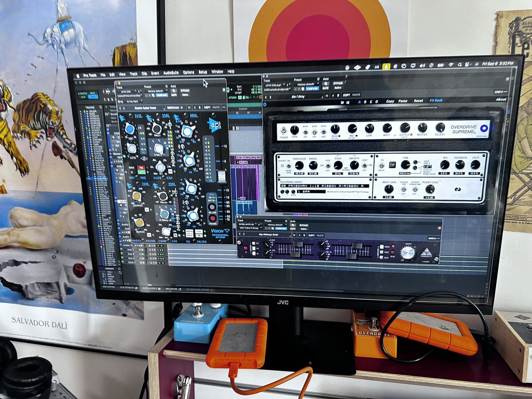
Task: Click the noise gate RANGE knob
Action: click(313, 165)
